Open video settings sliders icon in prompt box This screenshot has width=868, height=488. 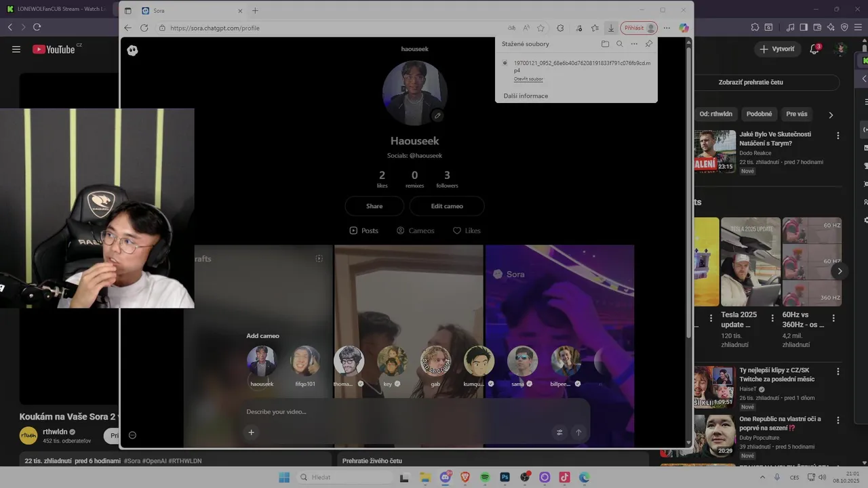559,432
